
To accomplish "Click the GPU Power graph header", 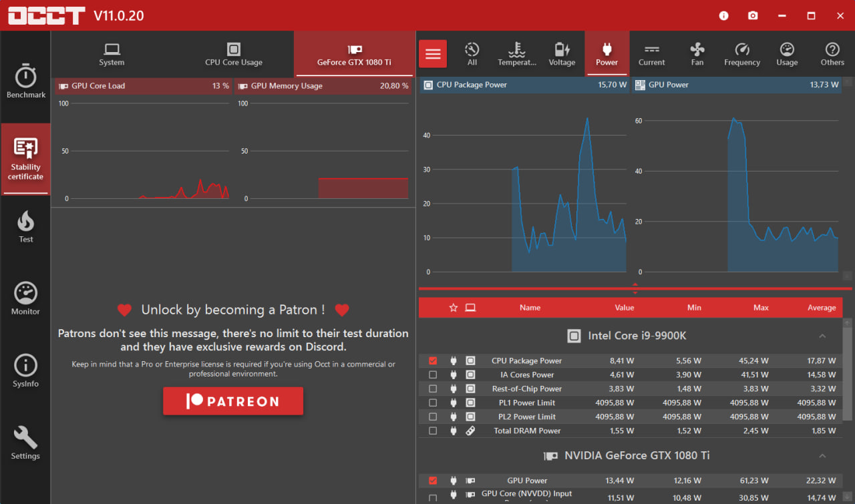I will coord(737,85).
